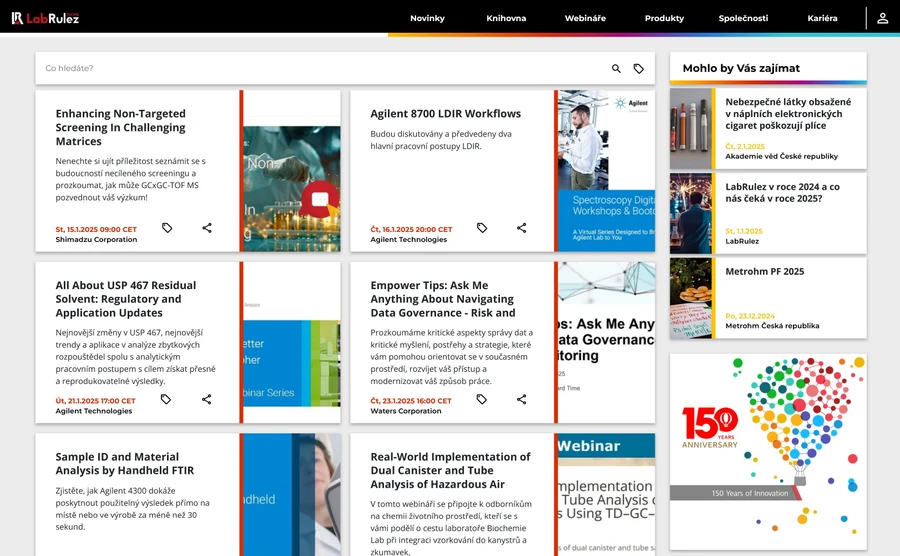Select Webináře in navigation
Image resolution: width=900 pixels, height=556 pixels.
(585, 18)
